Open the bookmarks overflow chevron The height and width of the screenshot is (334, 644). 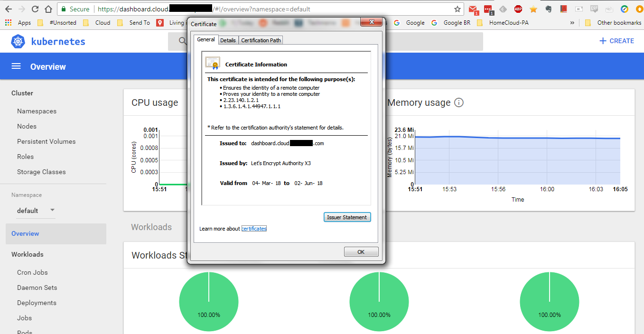(x=572, y=22)
